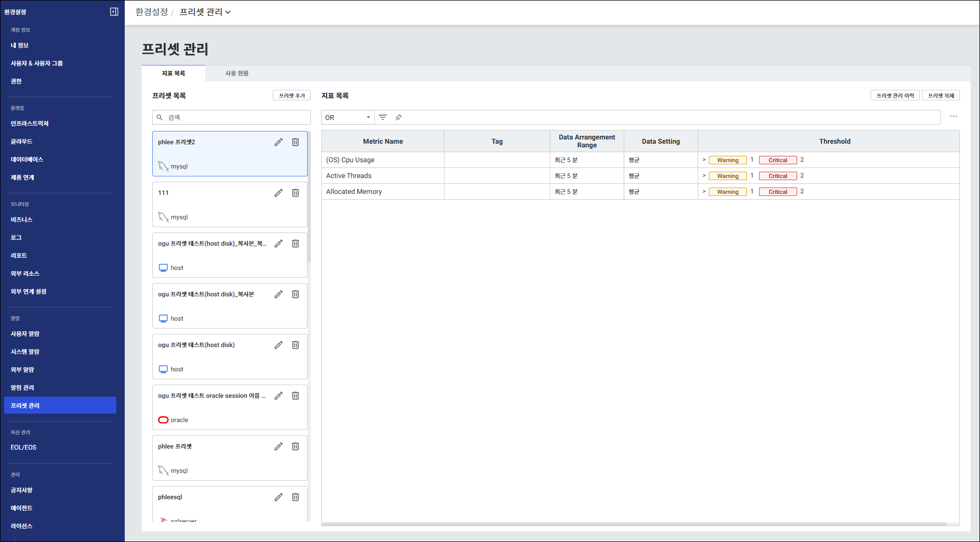This screenshot has height=542, width=980.
Task: Delete the phlee 프리셋 preset
Action: click(295, 446)
